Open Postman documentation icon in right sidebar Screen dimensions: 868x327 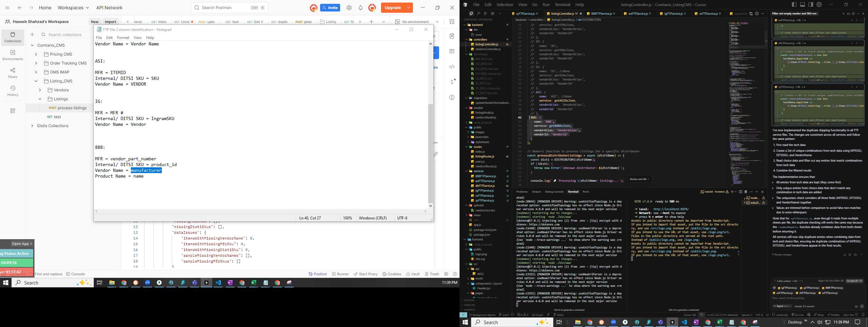click(452, 36)
